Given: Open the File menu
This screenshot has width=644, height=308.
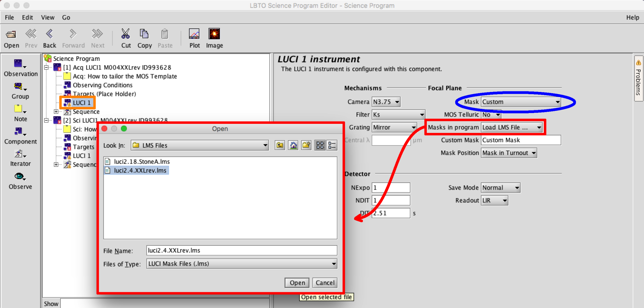Looking at the screenshot, I should 9,17.
